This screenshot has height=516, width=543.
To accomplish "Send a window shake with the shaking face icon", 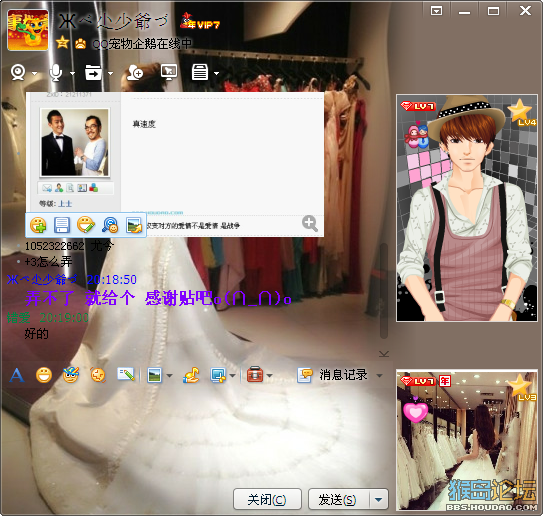I will tap(98, 375).
